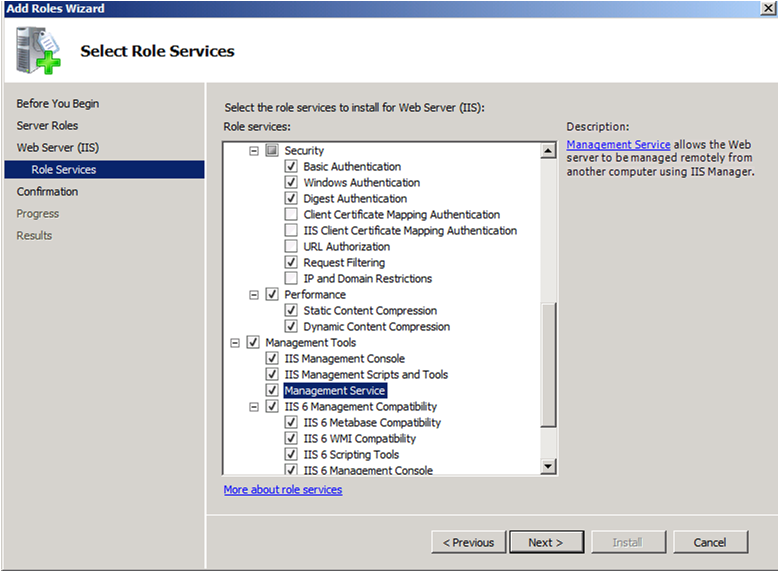Collapse the Management Tools tree node
This screenshot has width=778, height=573.
[235, 343]
